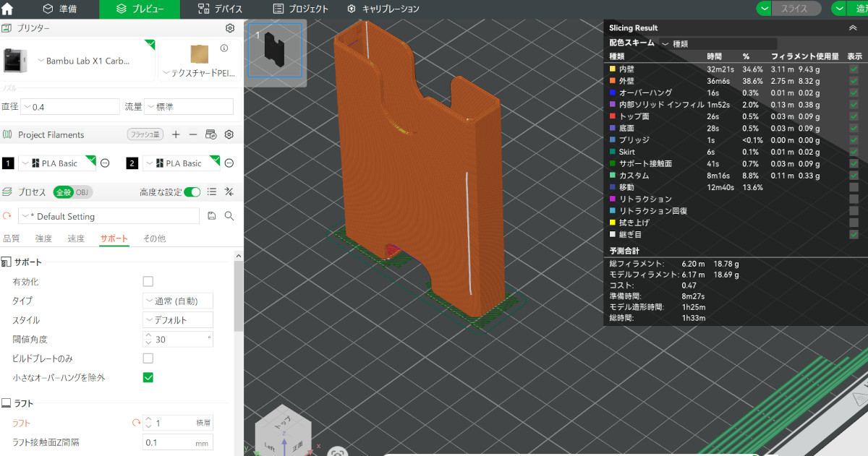Open the 速度 settings tab

[x=76, y=238]
